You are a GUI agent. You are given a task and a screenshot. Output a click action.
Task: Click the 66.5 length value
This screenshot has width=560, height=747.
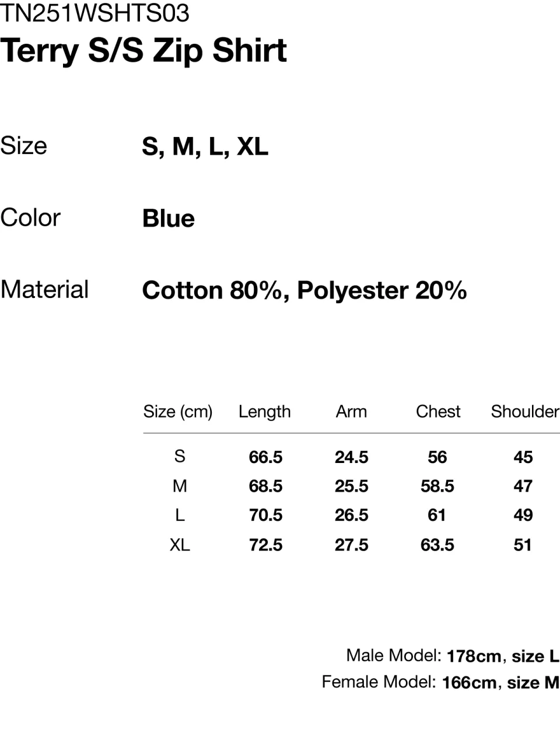[265, 457]
